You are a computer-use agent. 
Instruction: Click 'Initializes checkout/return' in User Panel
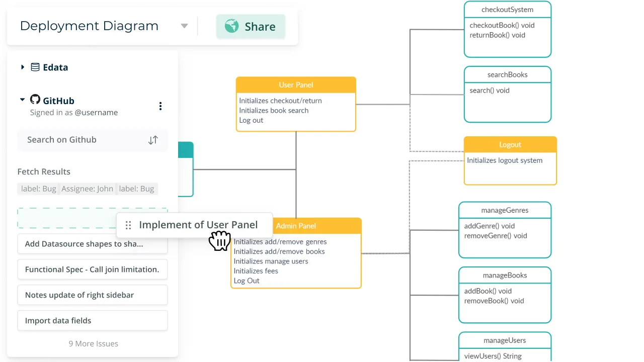280,101
